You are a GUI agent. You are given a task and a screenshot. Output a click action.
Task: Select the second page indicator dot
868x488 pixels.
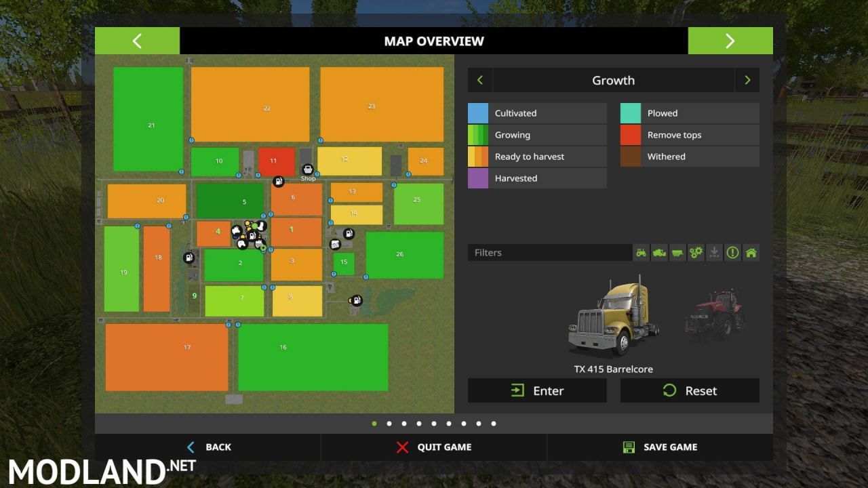pos(389,424)
